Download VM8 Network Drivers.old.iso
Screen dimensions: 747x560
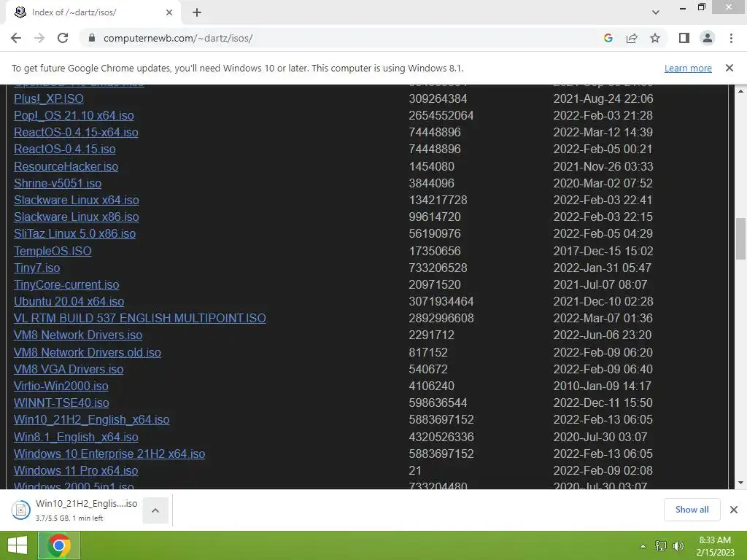[88, 352]
